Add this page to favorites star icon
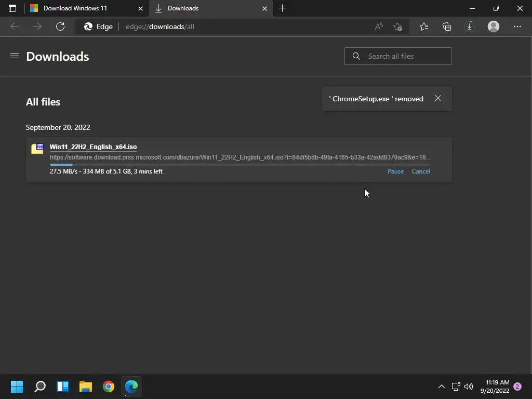This screenshot has height=399, width=532. 397,26
